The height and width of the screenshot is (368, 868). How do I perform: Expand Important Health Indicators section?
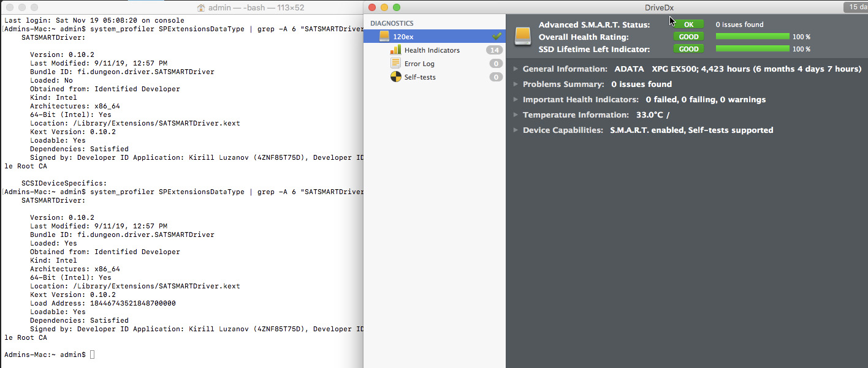[x=516, y=100]
